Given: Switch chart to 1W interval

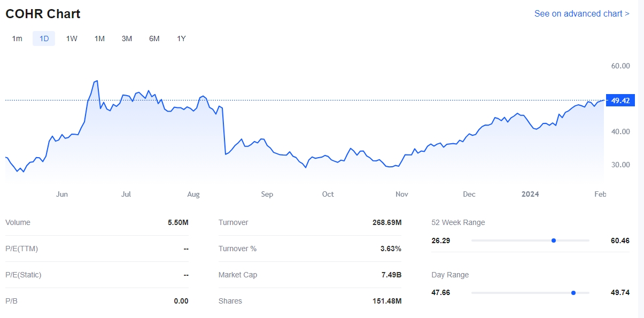Looking at the screenshot, I should (x=72, y=38).
